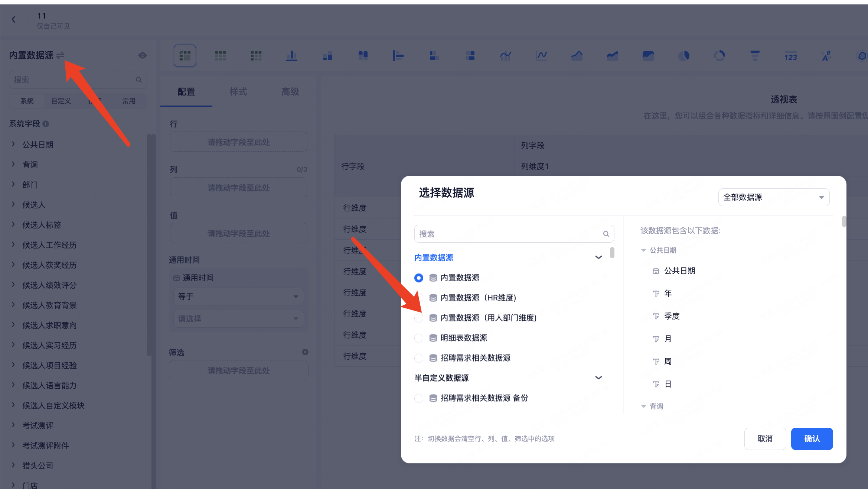Choose the word cloud chart icon
Viewport: 868px width, 489px height.
(826, 56)
